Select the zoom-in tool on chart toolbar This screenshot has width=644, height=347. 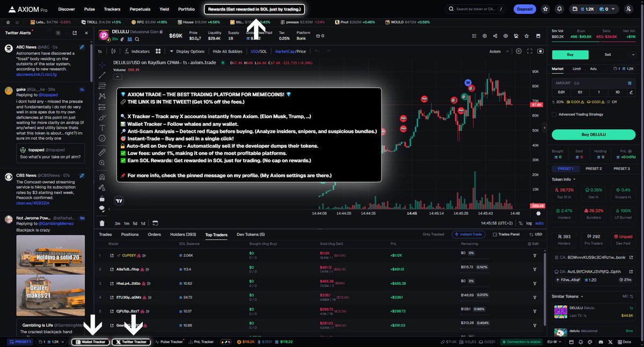pos(102,164)
